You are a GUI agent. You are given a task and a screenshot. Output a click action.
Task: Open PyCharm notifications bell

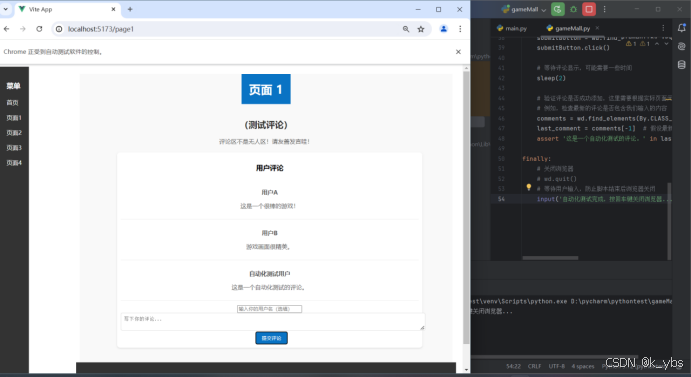click(x=682, y=28)
